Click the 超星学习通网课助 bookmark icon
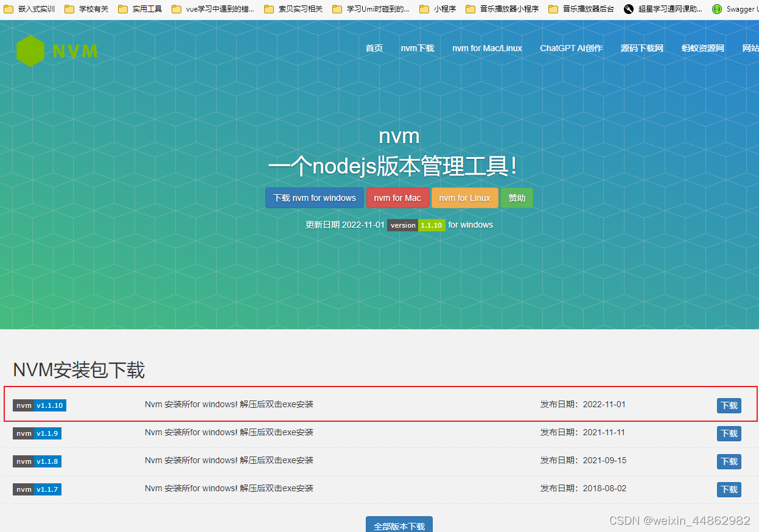The image size is (759, 532). 628,9
